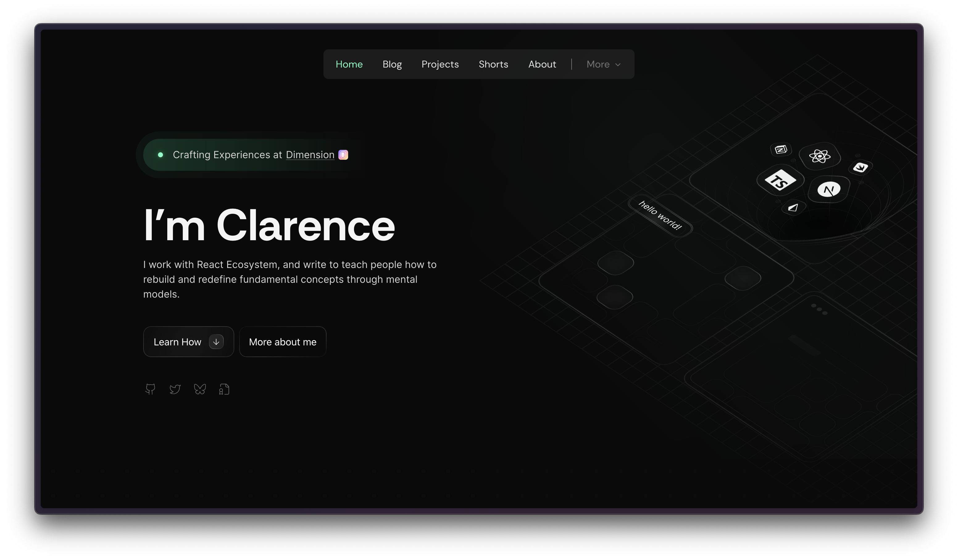The width and height of the screenshot is (958, 560).
Task: Click the green status dot
Action: (x=160, y=154)
